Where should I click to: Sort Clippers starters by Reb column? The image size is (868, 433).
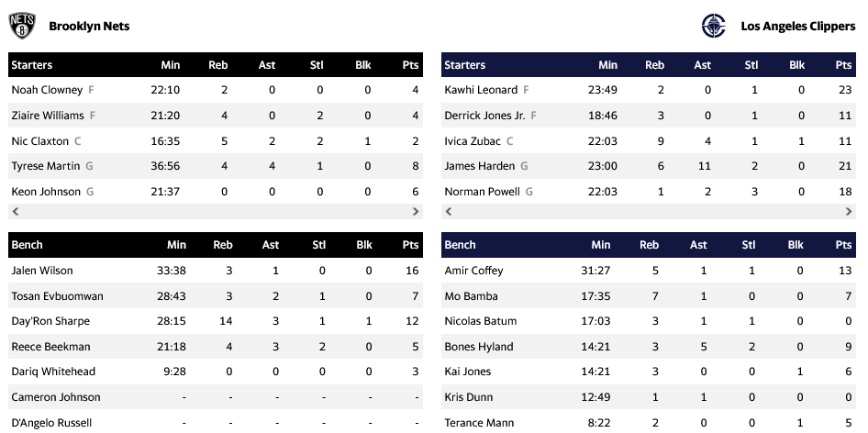tap(654, 65)
